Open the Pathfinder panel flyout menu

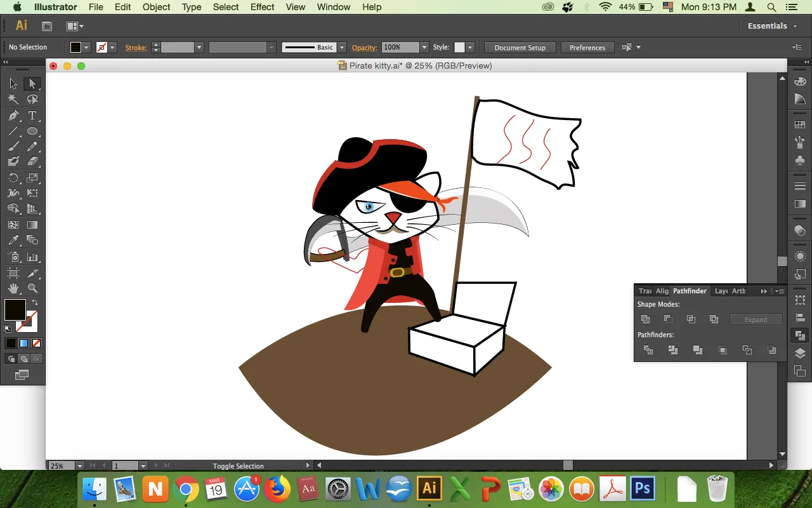click(x=780, y=291)
